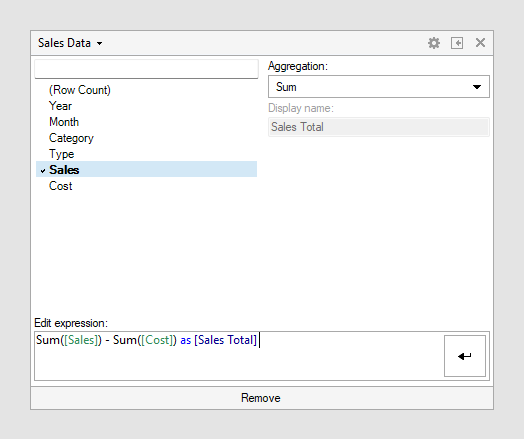Viewport: 524px width, 439px height.
Task: Click the Sales Data title label
Action: [64, 43]
